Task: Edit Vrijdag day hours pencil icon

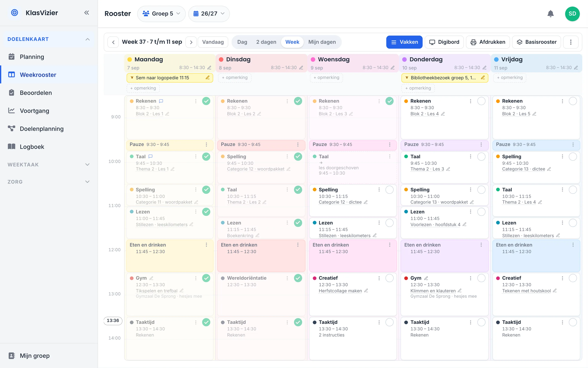Action: [576, 68]
